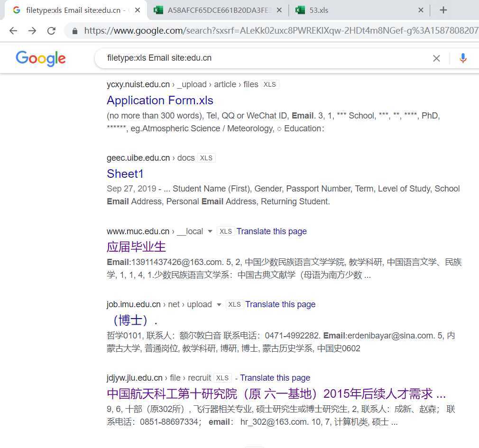
Task: Open the 中国航天科工第十研究院 result
Action: pos(276,393)
